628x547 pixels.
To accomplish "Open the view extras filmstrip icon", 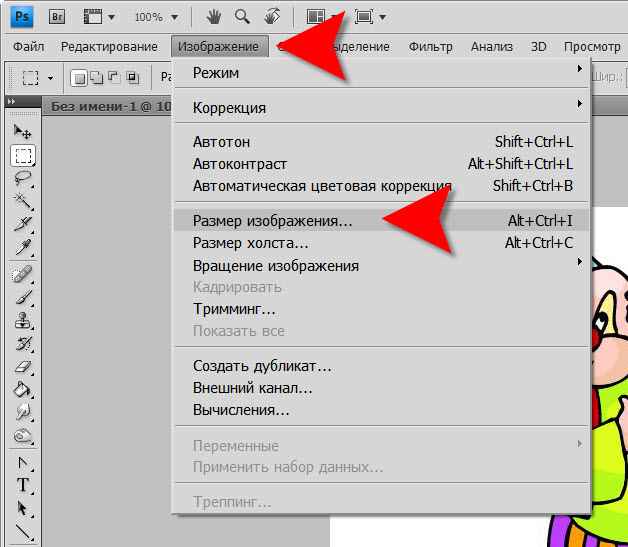I will pos(93,17).
